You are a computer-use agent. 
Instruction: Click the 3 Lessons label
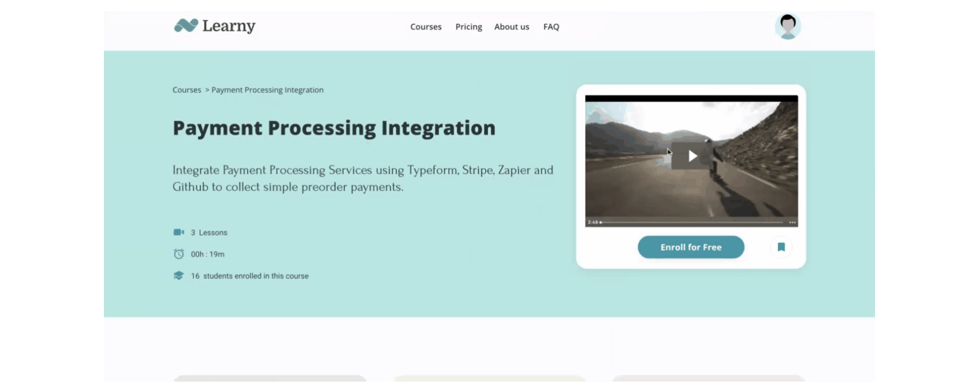(x=209, y=233)
